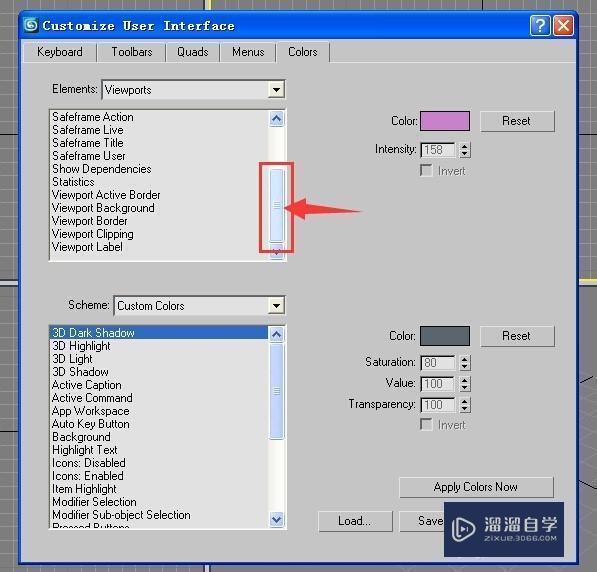Click the 3ds Max title bar logo icon
The height and width of the screenshot is (572, 597).
coord(31,25)
